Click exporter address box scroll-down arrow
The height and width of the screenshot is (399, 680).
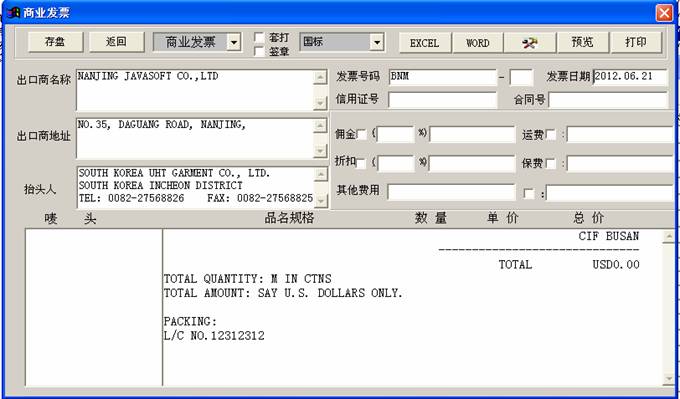tap(320, 151)
